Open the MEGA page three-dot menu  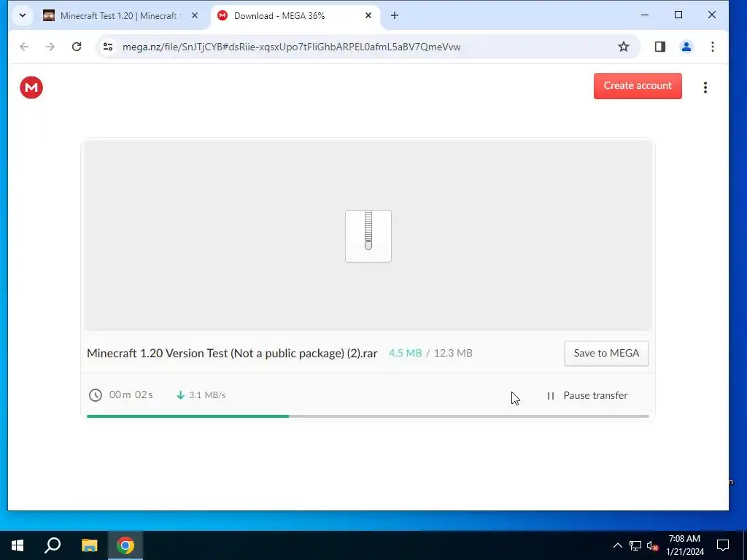(x=705, y=87)
